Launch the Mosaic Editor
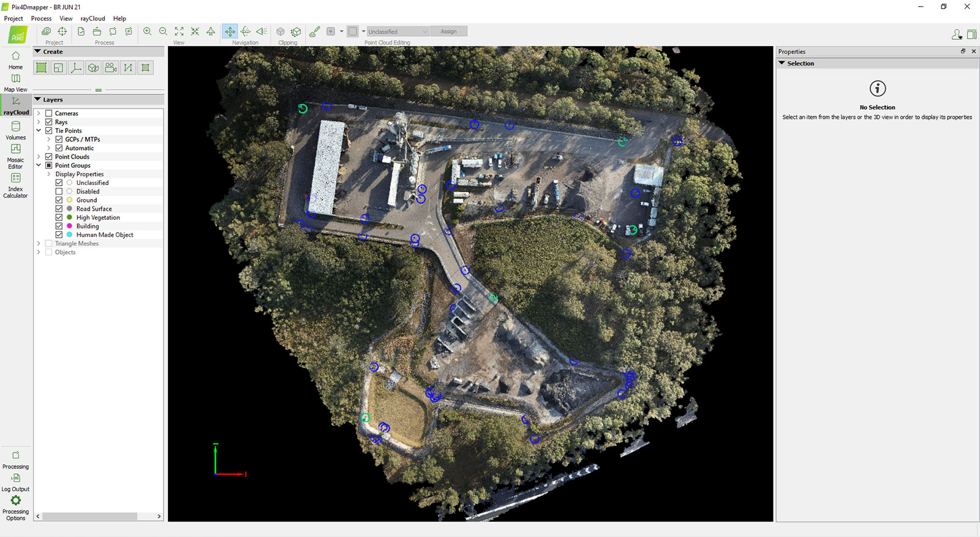The image size is (980, 537). click(x=15, y=156)
